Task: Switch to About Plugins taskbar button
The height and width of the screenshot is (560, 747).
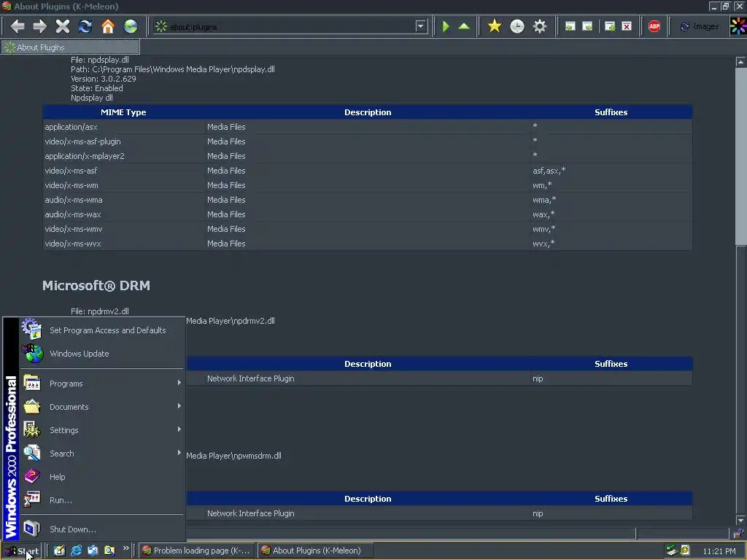Action: 315,551
